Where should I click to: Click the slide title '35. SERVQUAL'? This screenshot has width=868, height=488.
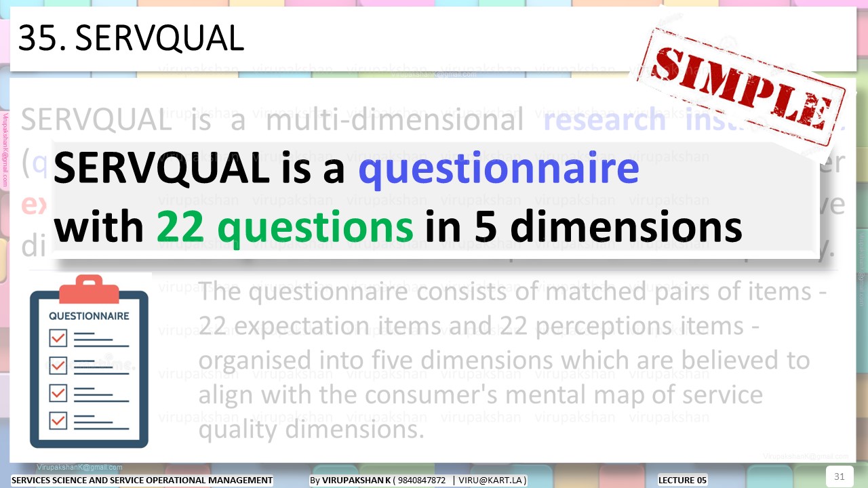tap(131, 39)
